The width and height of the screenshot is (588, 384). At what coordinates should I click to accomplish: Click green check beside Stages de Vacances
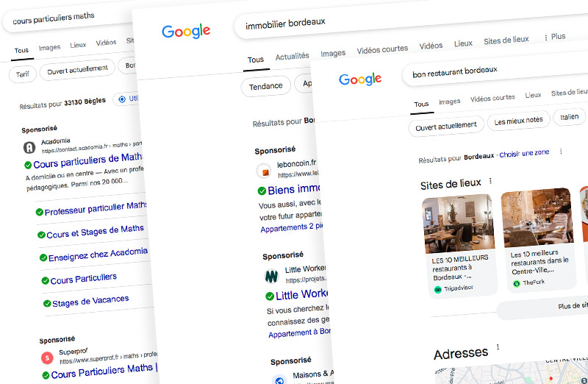(47, 303)
